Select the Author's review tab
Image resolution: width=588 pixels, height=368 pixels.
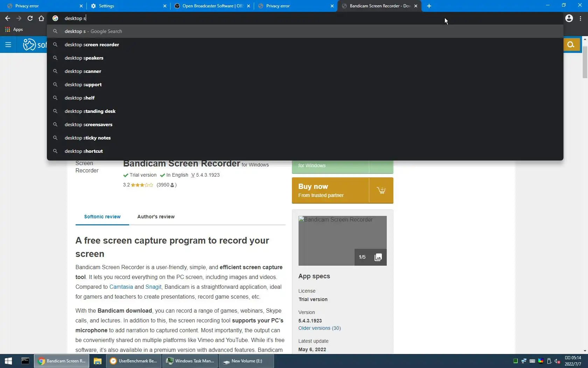click(x=156, y=217)
